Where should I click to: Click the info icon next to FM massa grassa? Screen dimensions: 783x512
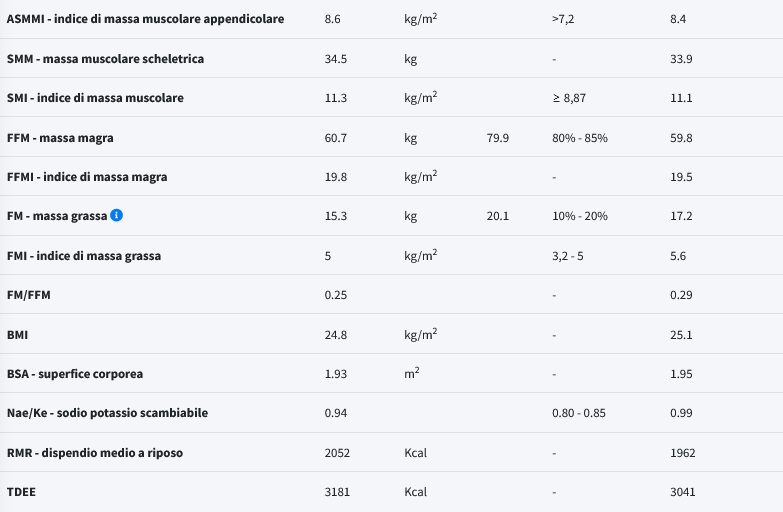pos(116,215)
